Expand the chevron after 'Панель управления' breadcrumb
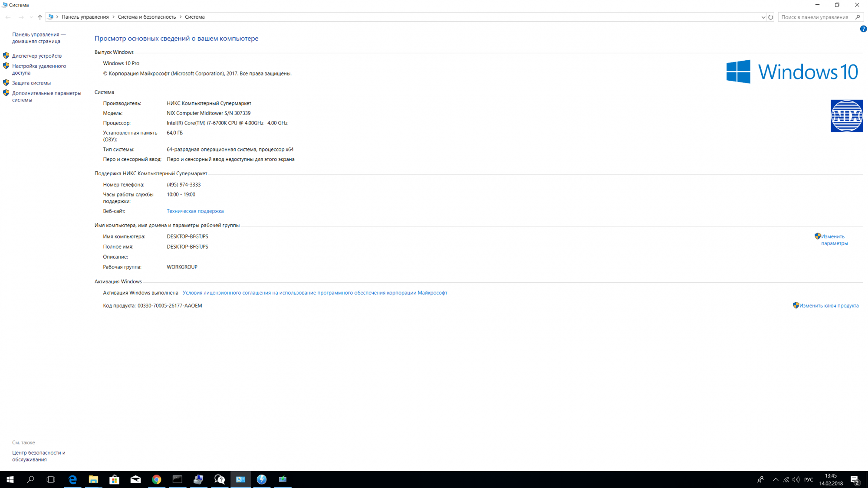 (x=113, y=17)
